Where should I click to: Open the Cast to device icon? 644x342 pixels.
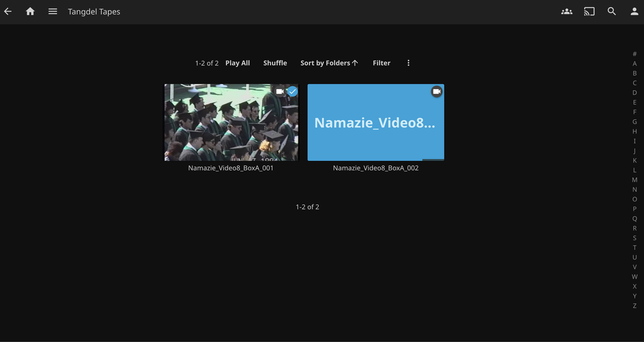pyautogui.click(x=589, y=11)
